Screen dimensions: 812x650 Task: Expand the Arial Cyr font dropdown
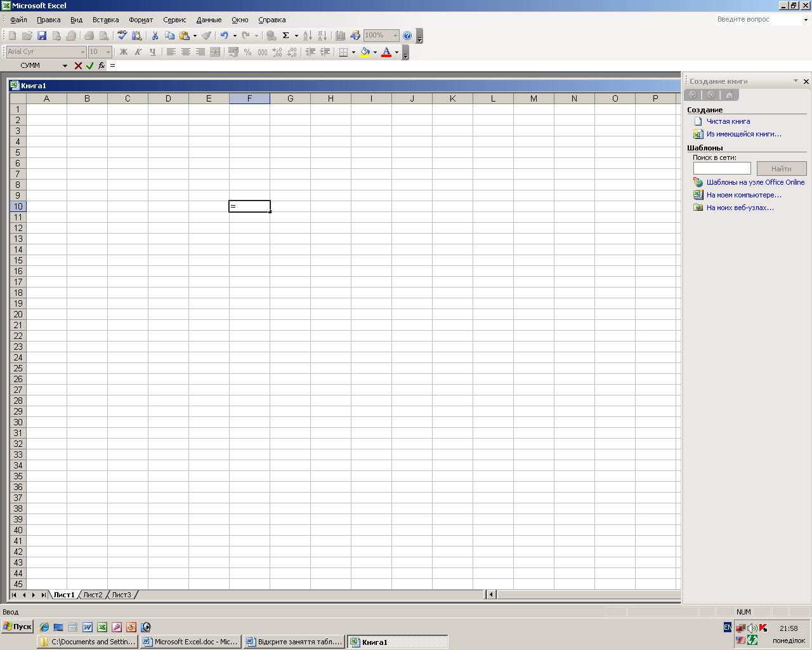(x=82, y=52)
